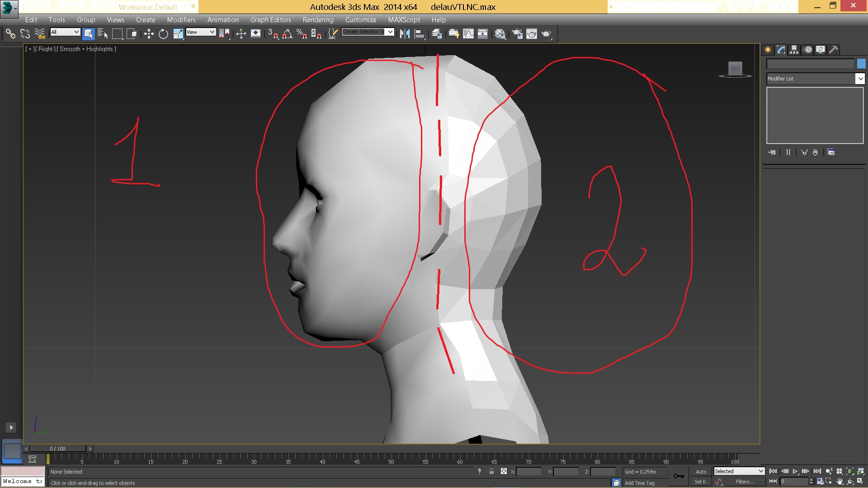
Task: Toggle Auto Key mode
Action: point(701,471)
